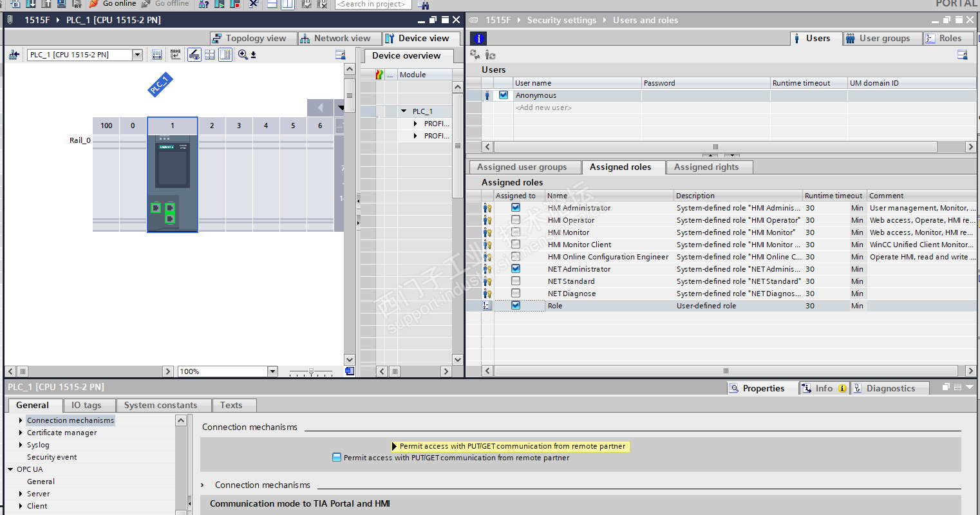Stop the CPU with the toolbar icon
This screenshot has height=515, width=980.
pos(235,4)
